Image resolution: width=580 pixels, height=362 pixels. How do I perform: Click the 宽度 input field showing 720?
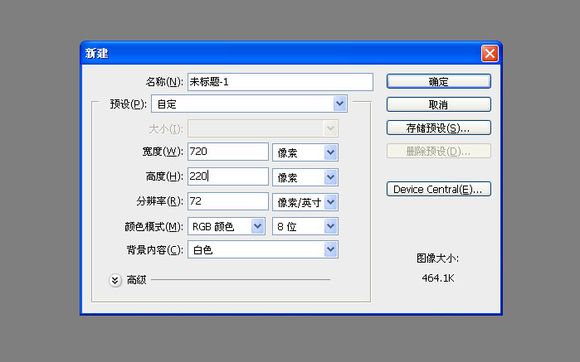[x=228, y=152]
